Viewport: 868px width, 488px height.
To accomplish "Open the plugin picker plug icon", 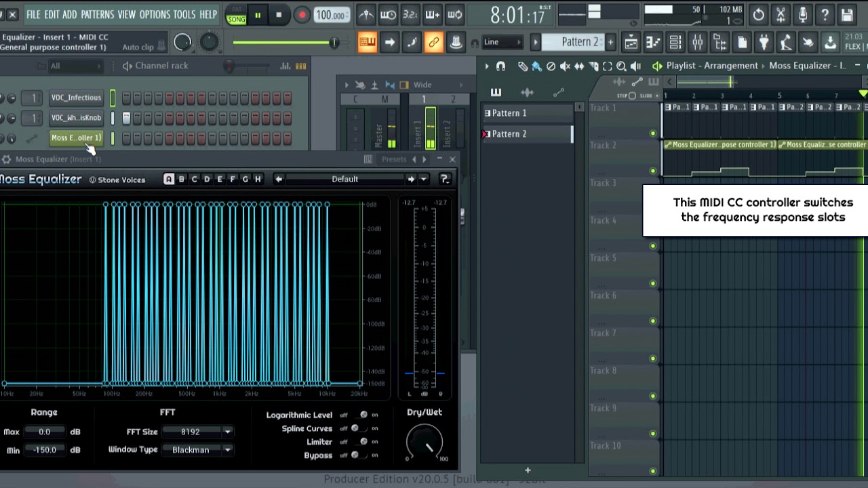I will click(x=764, y=43).
